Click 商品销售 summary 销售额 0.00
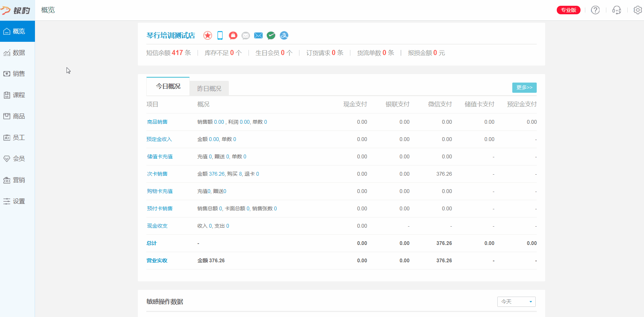 tap(210, 122)
